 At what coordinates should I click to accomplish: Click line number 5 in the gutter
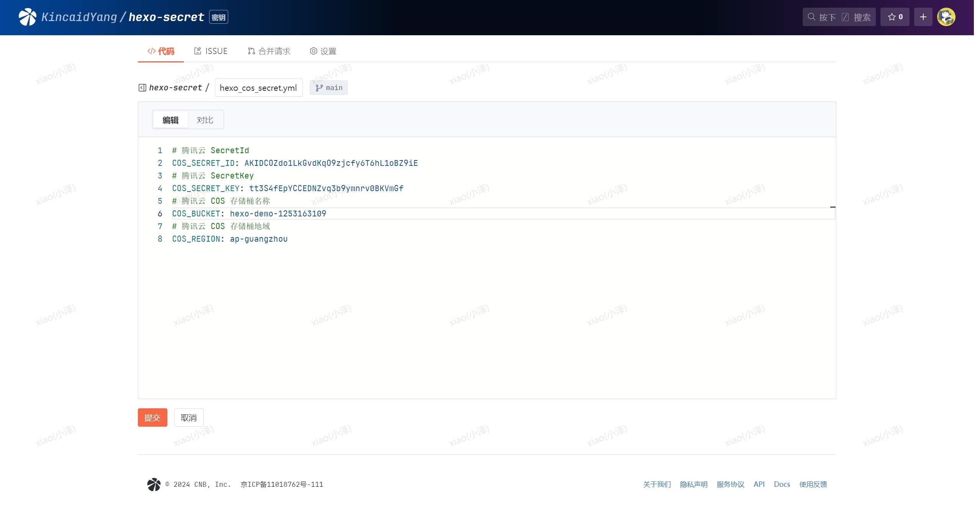pos(160,201)
